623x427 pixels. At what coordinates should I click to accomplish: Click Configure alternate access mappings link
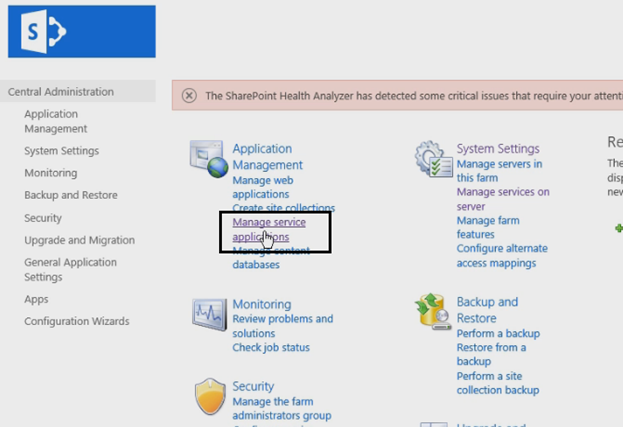pos(502,255)
